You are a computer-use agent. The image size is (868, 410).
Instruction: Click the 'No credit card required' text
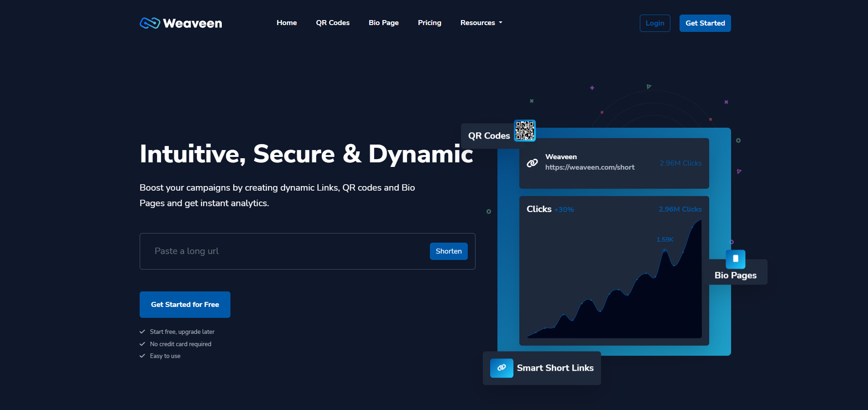[181, 344]
